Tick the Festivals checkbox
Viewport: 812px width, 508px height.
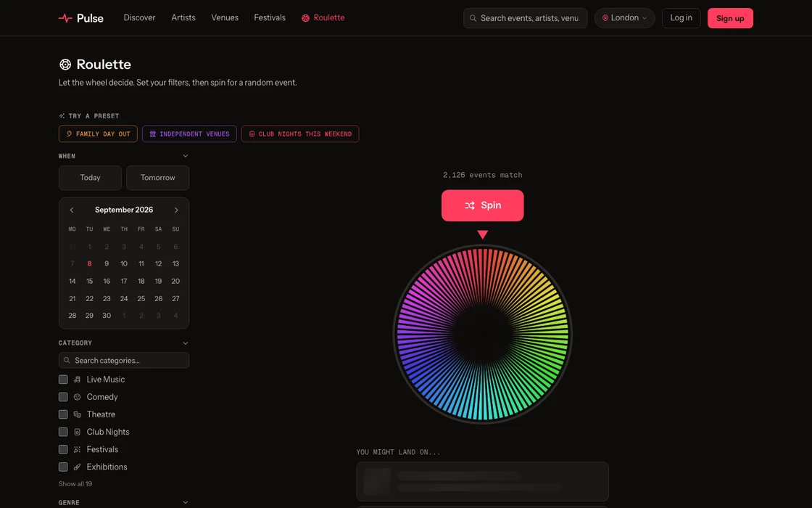63,449
